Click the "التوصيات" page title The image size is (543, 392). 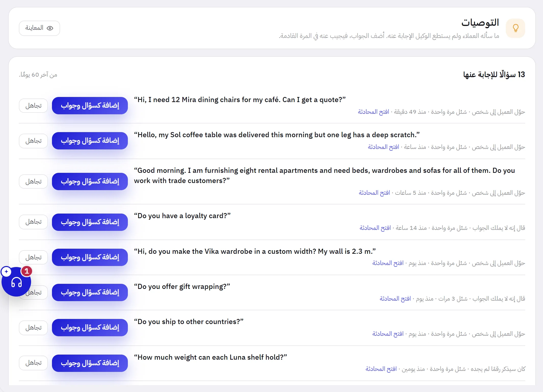(480, 22)
